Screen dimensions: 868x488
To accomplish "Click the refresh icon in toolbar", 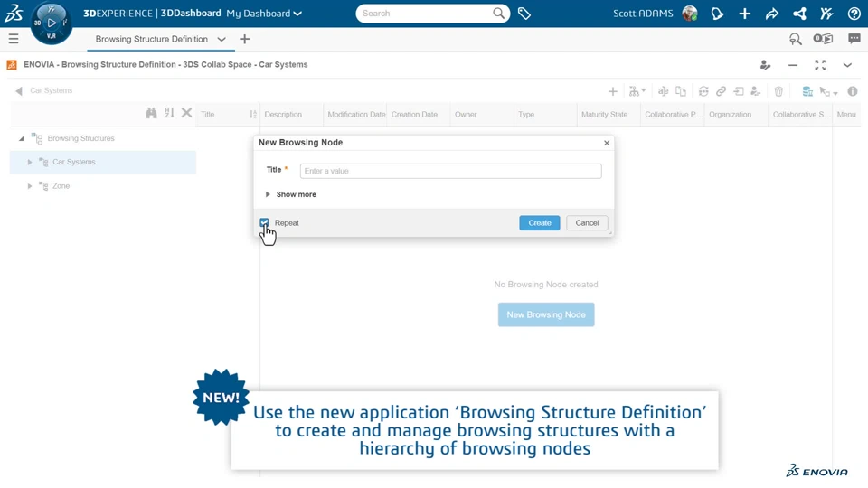I will coord(703,91).
